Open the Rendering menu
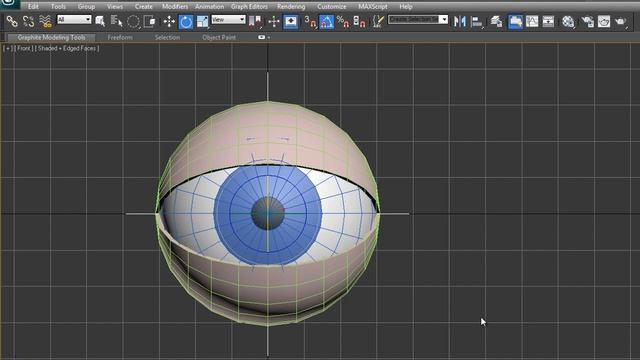 coord(291,7)
